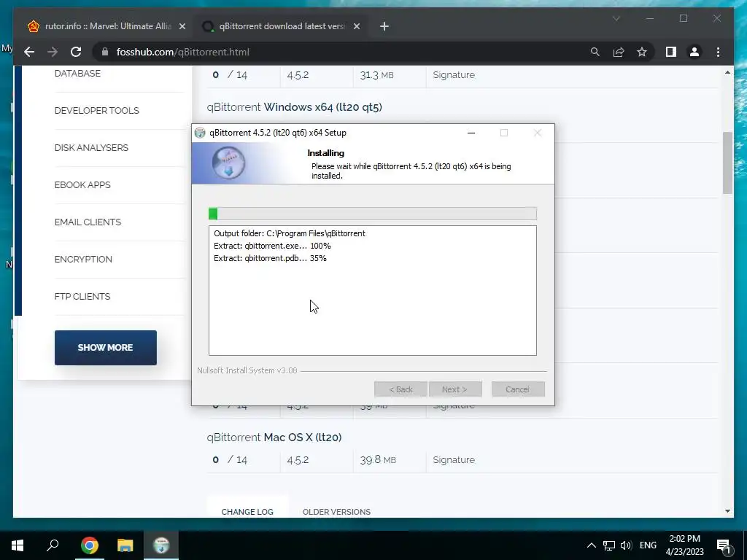Click the volume speaker tray icon
747x560 pixels.
pos(626,545)
